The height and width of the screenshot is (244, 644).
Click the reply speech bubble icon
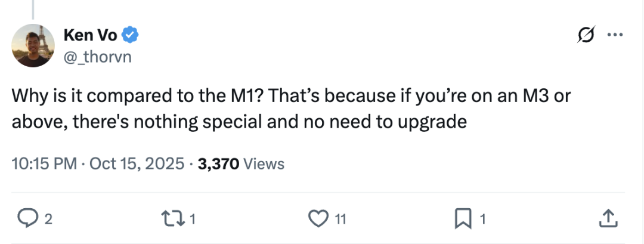pyautogui.click(x=28, y=218)
